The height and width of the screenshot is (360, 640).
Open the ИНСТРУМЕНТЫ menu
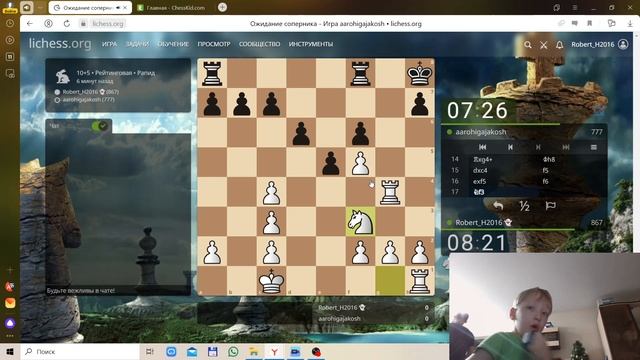pyautogui.click(x=311, y=44)
